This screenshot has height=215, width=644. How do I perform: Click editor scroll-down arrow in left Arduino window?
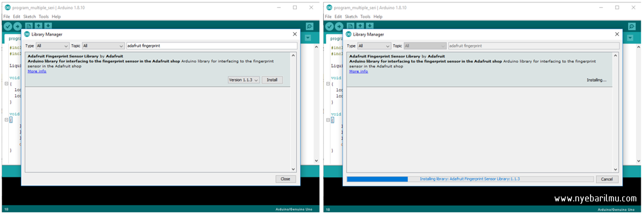[316, 161]
